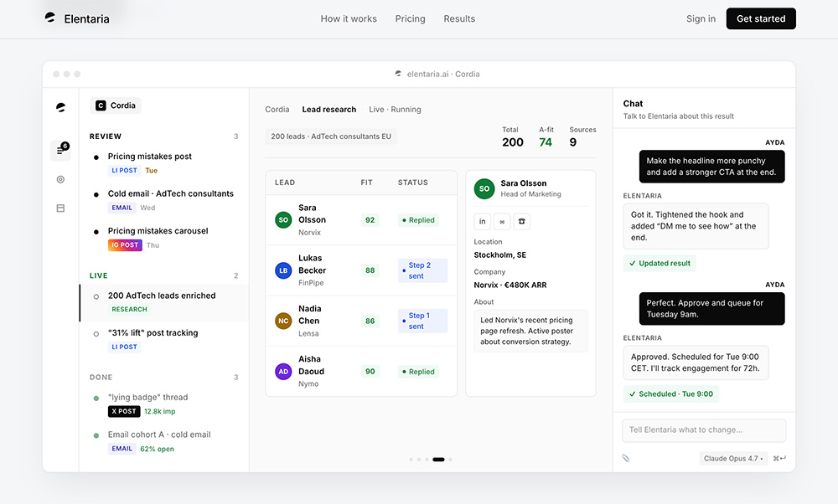Click the LB avatar for Lukas Becker

tap(283, 270)
